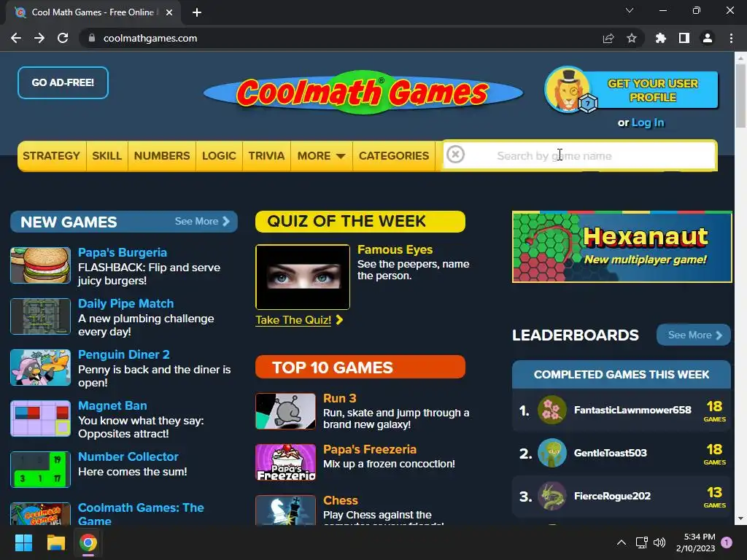Click the GO AD-FREE! button
747x560 pixels.
click(63, 82)
